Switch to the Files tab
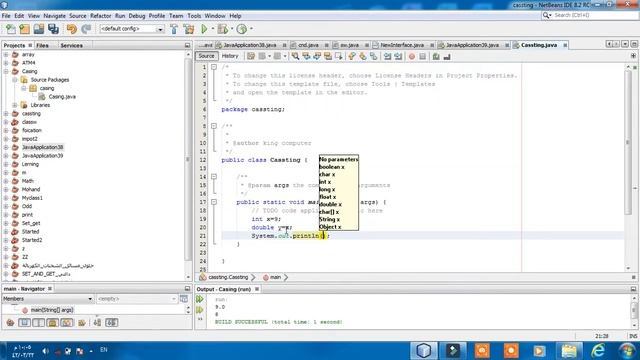Viewport: 640px width, 360px height. (x=42, y=45)
